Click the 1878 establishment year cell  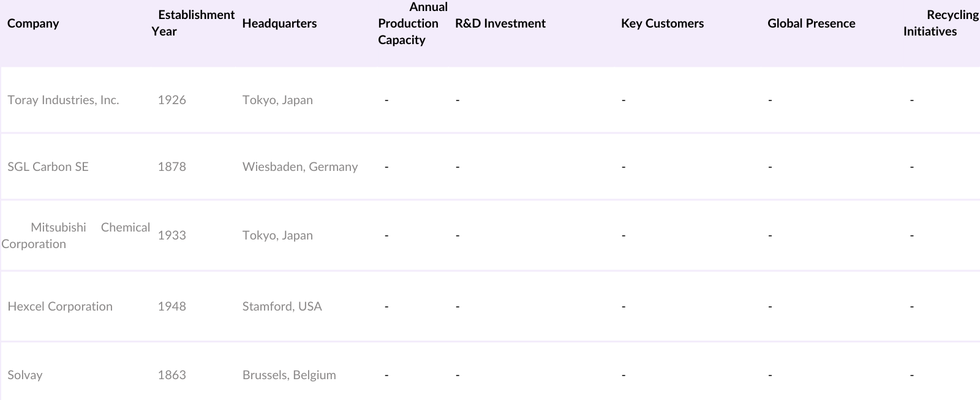tap(171, 167)
